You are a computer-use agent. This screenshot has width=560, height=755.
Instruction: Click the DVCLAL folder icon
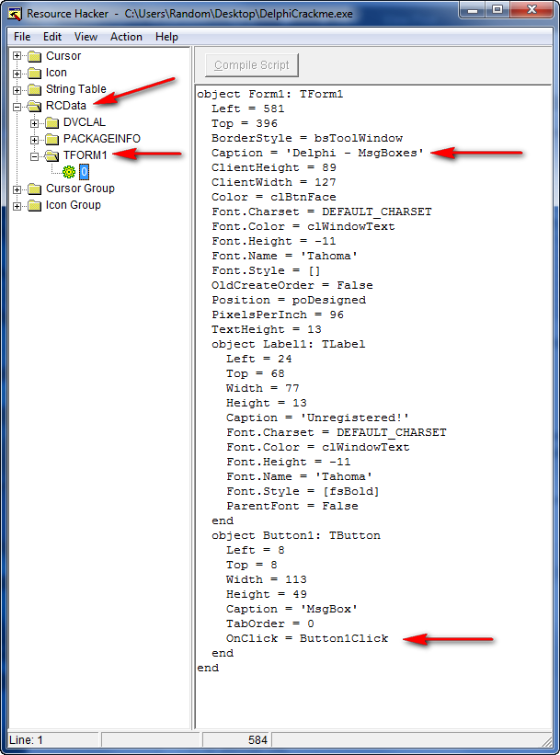tap(52, 122)
